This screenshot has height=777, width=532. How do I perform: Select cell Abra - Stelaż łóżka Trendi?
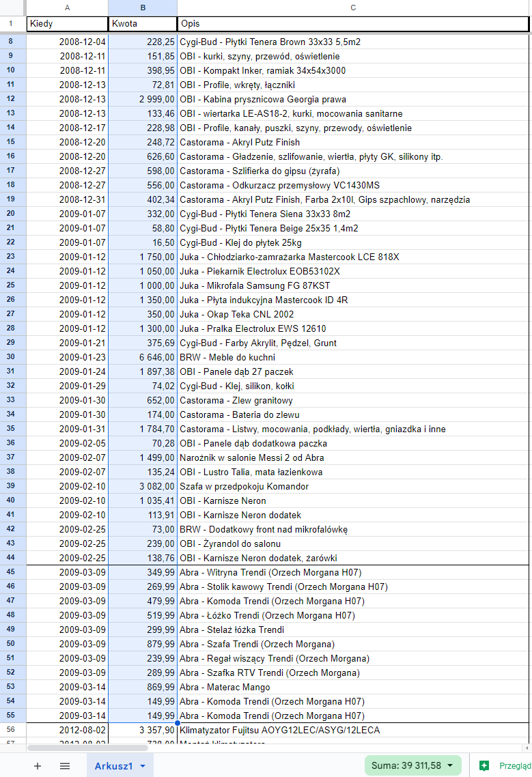[353, 630]
